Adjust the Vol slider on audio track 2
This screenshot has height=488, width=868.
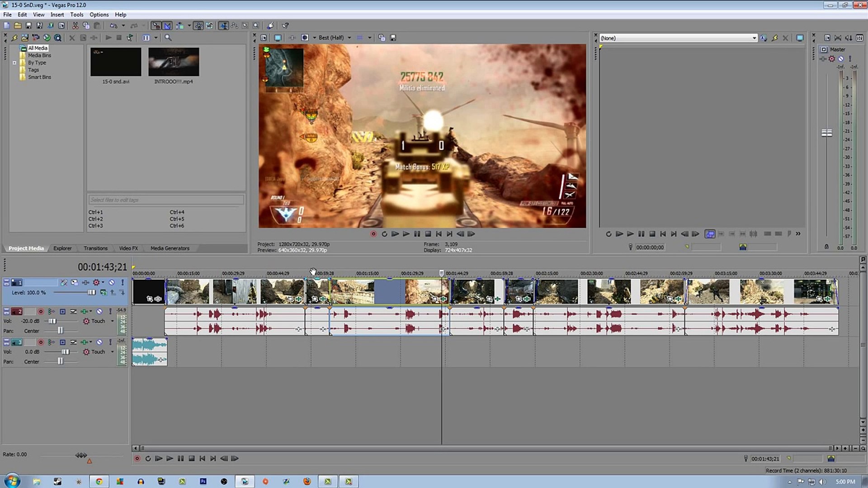tap(53, 321)
